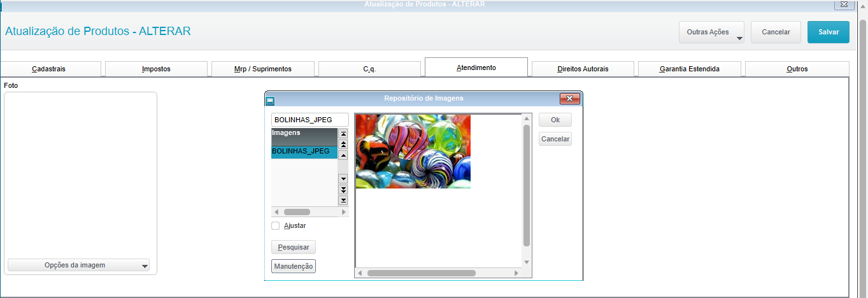
Task: Cancel the product update in header
Action: click(x=776, y=32)
